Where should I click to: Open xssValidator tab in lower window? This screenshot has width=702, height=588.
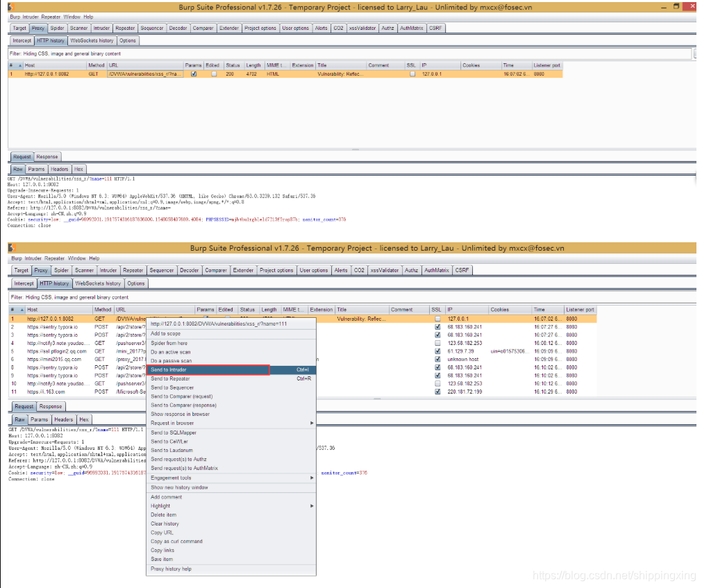tap(384, 270)
